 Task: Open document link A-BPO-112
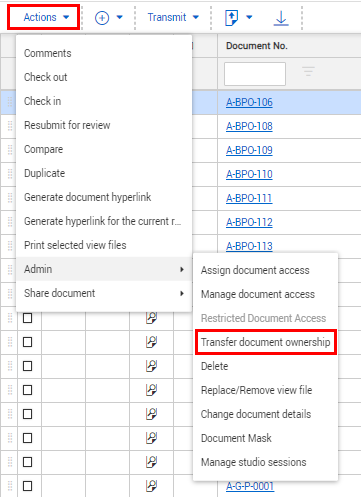coord(249,222)
